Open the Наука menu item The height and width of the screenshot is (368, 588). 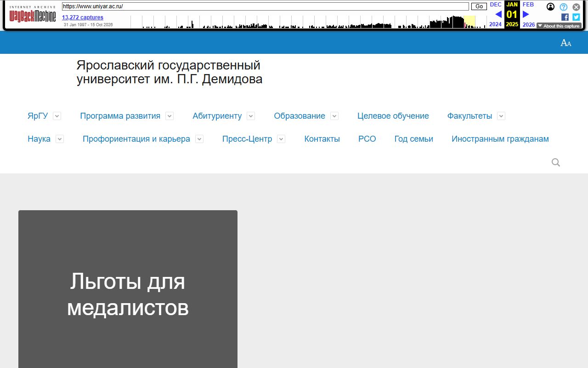click(x=39, y=139)
